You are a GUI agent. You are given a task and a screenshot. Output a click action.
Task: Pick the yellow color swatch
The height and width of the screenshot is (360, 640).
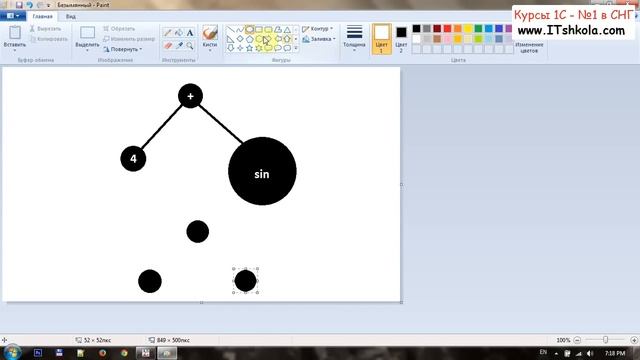coord(468,29)
